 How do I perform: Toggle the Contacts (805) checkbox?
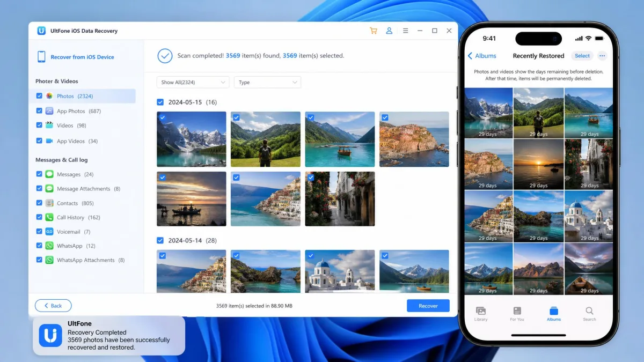[39, 203]
